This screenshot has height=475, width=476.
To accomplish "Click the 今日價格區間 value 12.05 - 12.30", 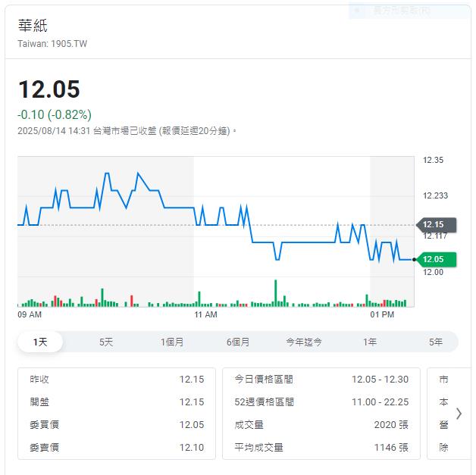I will [380, 379].
